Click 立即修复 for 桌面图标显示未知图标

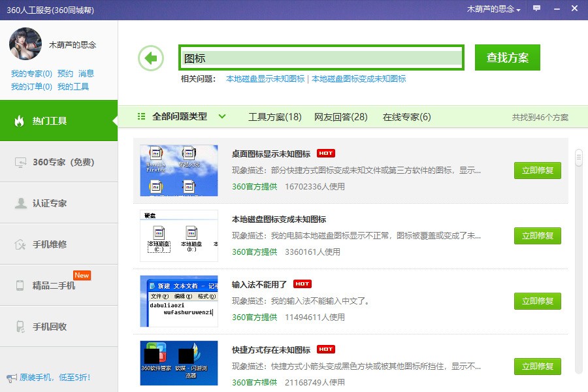tap(537, 171)
